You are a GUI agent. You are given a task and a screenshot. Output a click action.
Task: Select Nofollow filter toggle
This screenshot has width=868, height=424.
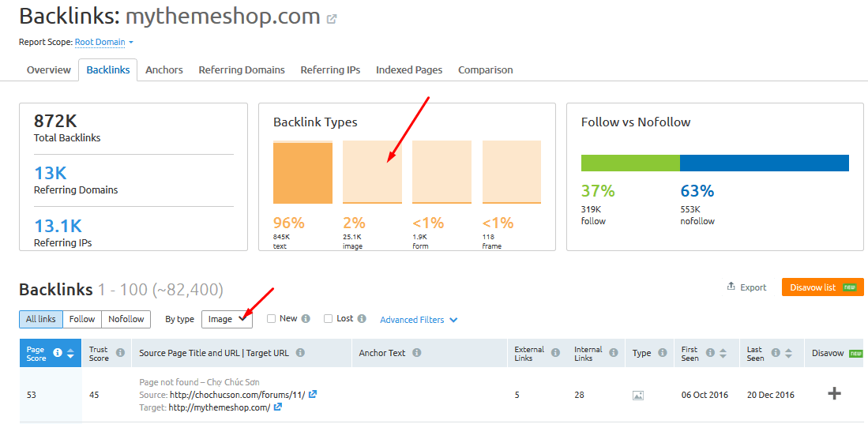point(126,320)
